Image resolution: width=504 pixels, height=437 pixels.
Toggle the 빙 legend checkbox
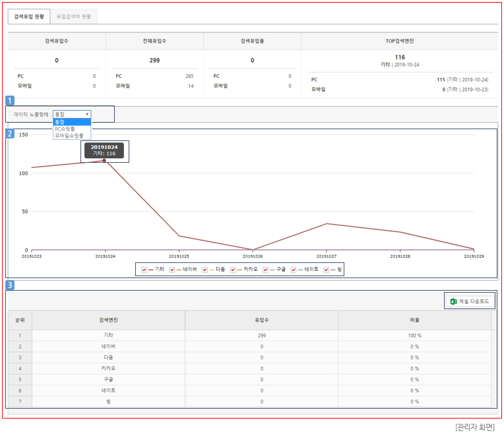click(x=327, y=270)
